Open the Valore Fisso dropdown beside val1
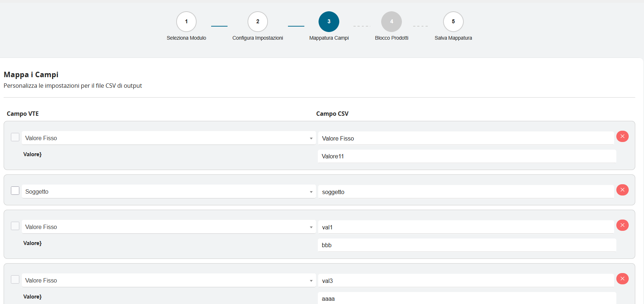This screenshot has height=304, width=644. (x=169, y=227)
